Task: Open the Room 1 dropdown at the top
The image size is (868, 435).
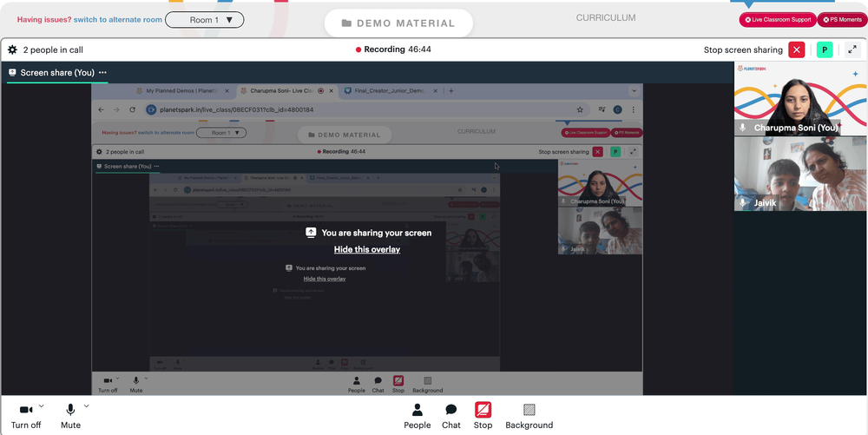Action: 205,20
